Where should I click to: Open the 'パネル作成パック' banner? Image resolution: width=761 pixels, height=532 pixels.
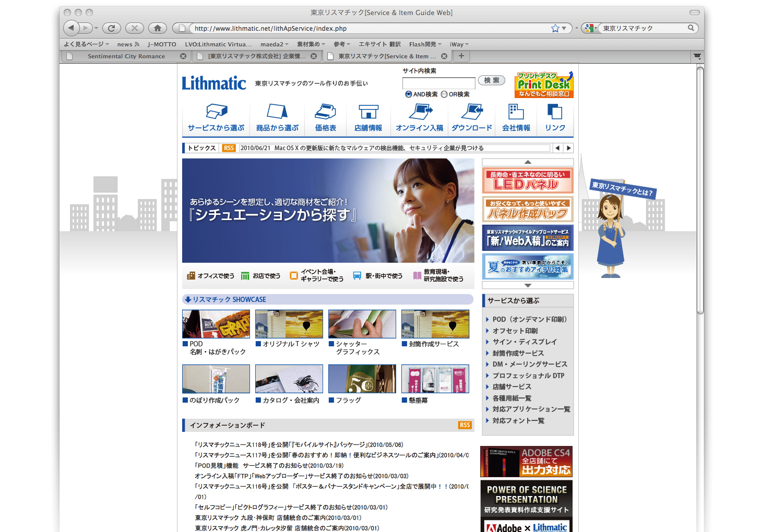528,209
